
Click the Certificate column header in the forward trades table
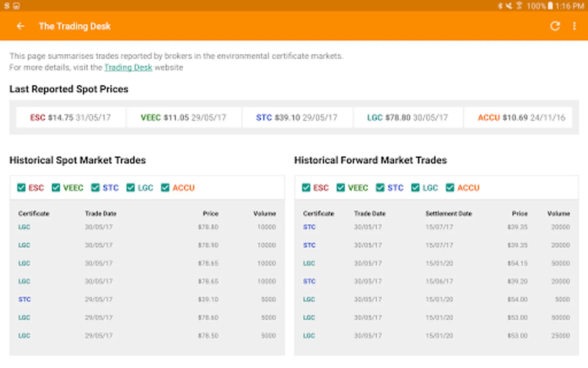point(319,213)
